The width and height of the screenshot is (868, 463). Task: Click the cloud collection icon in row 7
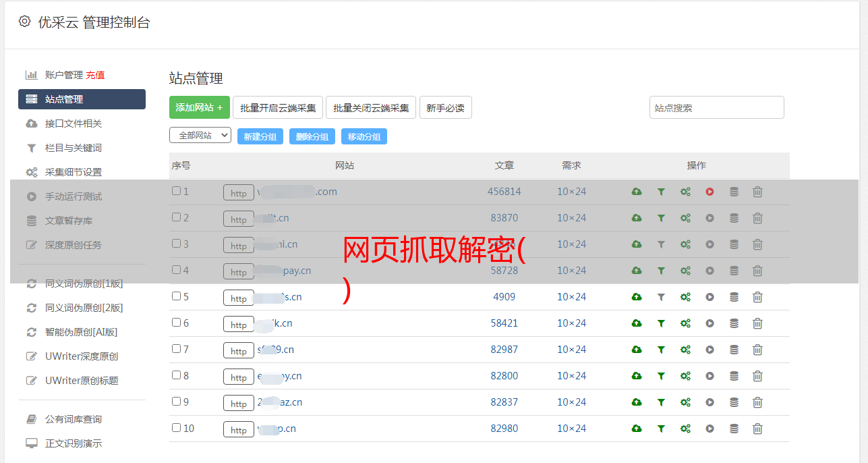(x=637, y=350)
